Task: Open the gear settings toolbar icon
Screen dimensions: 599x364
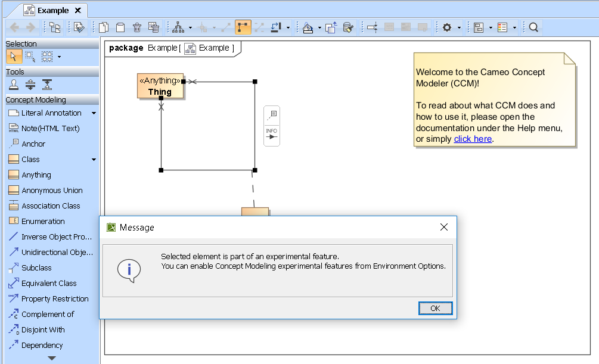Action: 447,27
